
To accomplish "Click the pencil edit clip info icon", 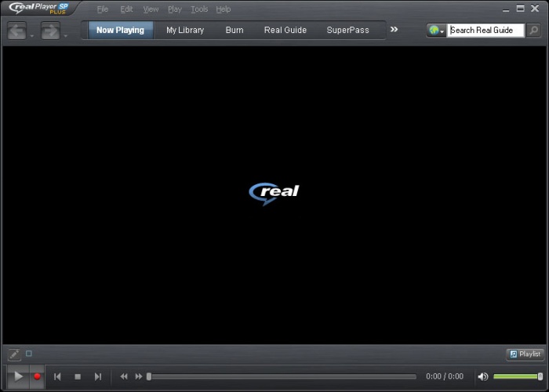I will pyautogui.click(x=14, y=354).
